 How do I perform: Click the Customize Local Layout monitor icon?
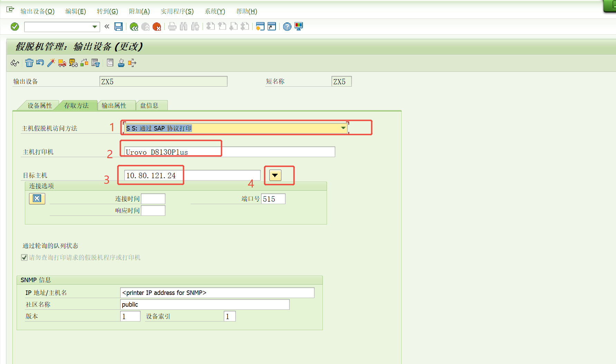click(299, 27)
